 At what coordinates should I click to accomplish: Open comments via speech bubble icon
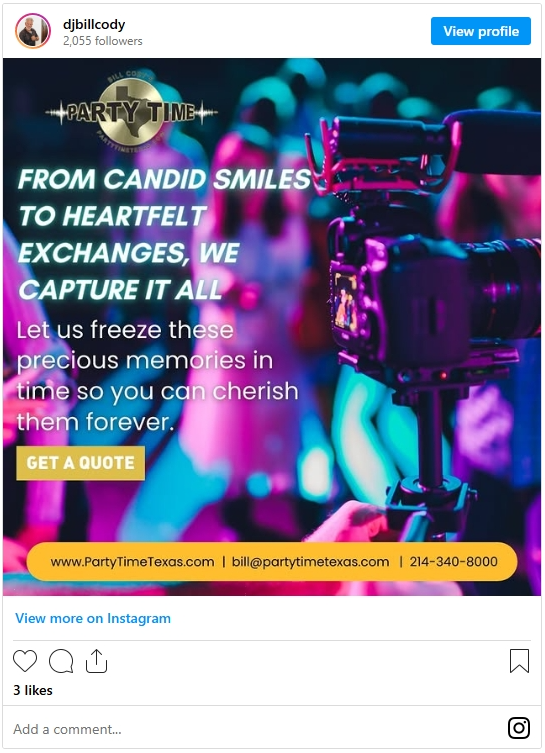pos(61,661)
